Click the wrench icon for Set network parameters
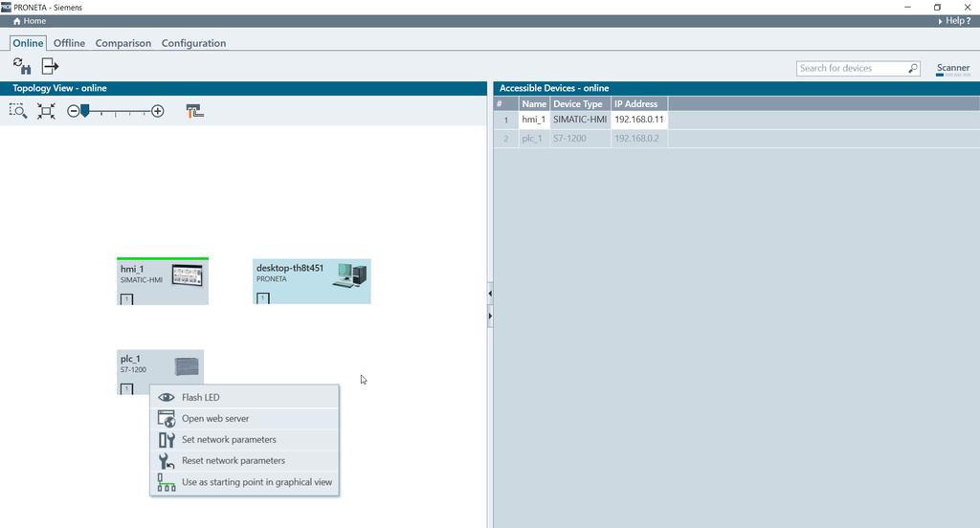 [167, 440]
